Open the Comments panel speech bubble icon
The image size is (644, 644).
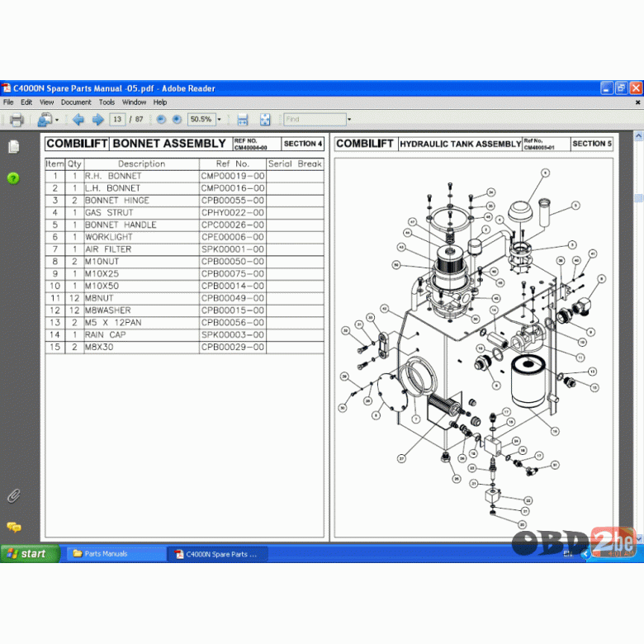13,527
